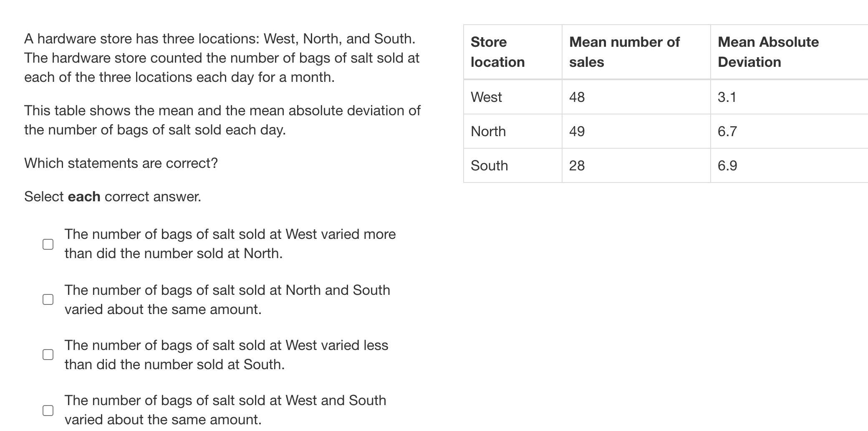Check 'West varied more than North' option

coord(48,244)
